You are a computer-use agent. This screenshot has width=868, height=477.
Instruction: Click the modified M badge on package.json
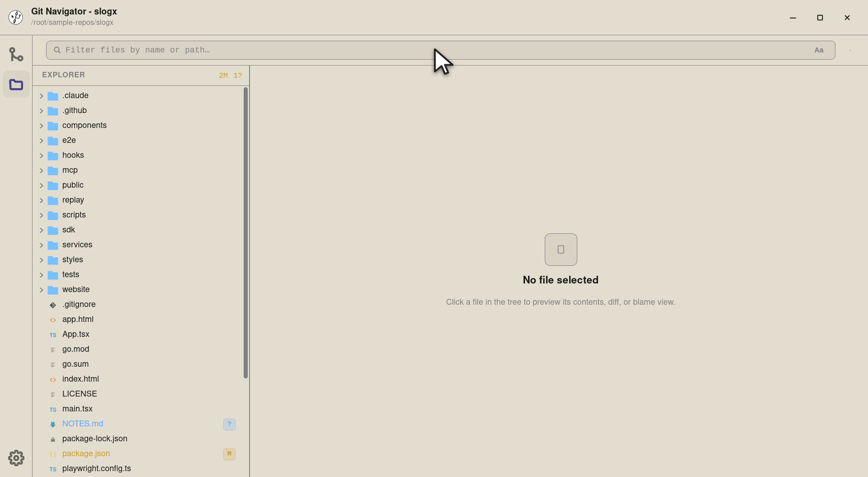229,454
